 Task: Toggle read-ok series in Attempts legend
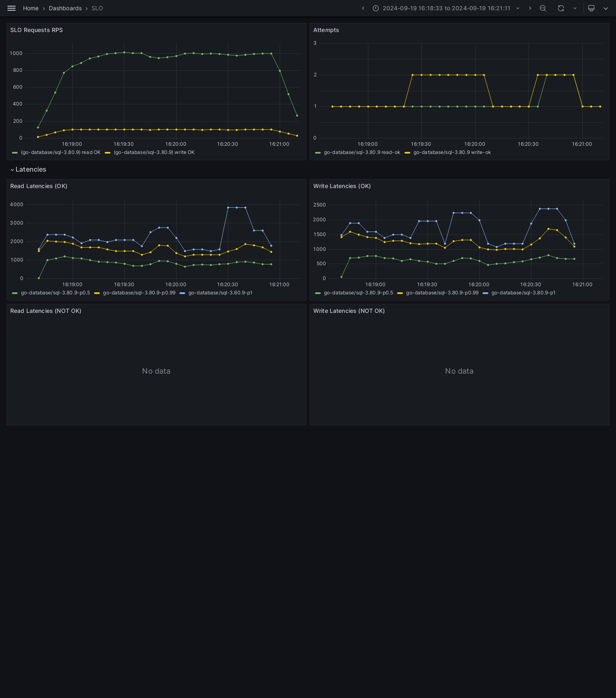click(x=362, y=152)
